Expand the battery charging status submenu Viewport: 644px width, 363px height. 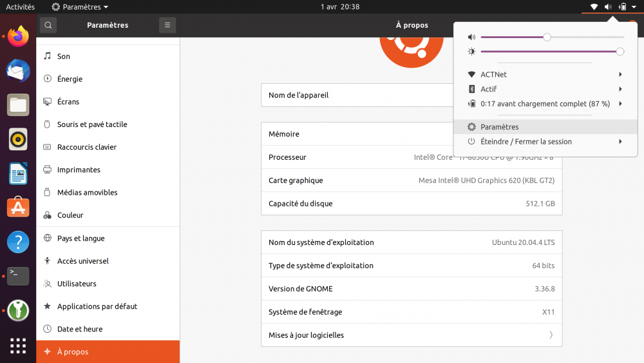[x=545, y=104]
